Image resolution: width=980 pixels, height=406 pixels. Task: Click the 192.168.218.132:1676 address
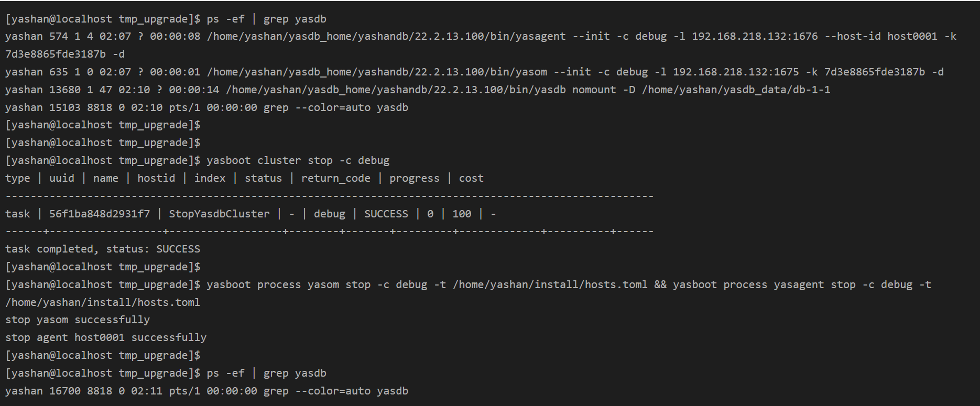click(x=755, y=37)
